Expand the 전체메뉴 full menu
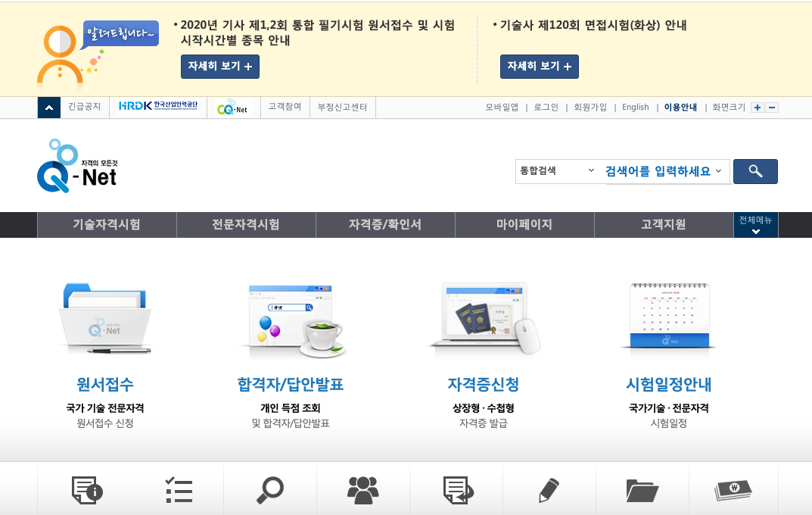 click(755, 225)
